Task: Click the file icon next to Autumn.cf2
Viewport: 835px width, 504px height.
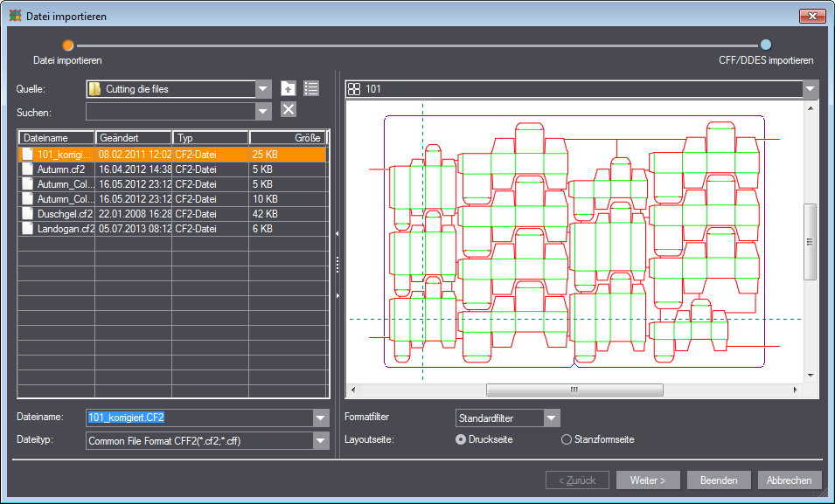Action: [28, 169]
